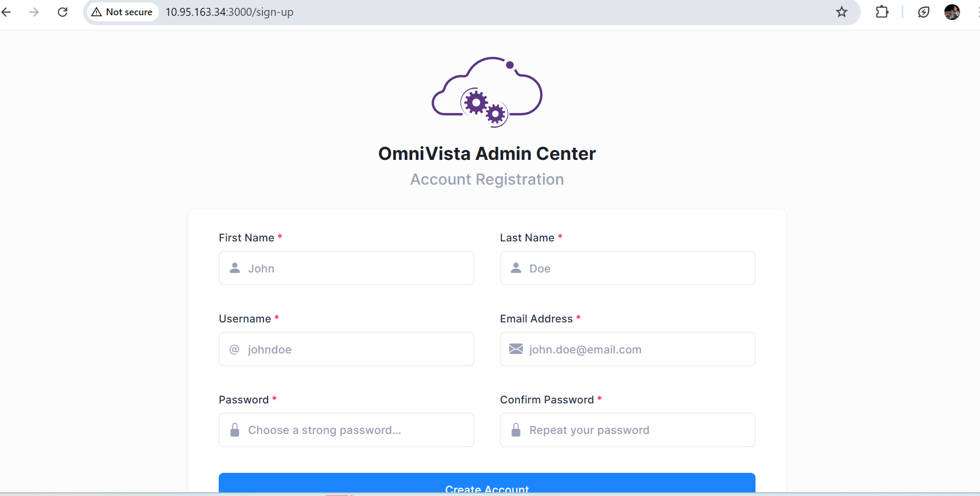Open the browser profile avatar
Viewport: 980px width, 496px height.
[952, 12]
